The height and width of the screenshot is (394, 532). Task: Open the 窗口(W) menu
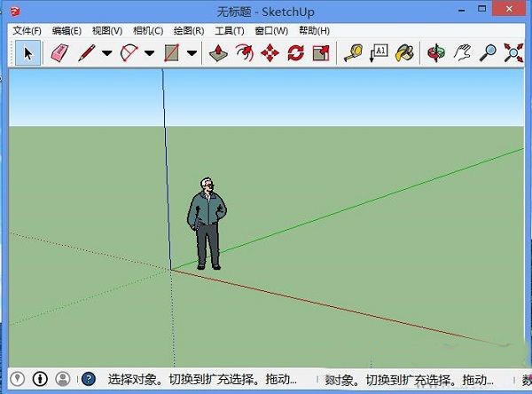click(270, 31)
